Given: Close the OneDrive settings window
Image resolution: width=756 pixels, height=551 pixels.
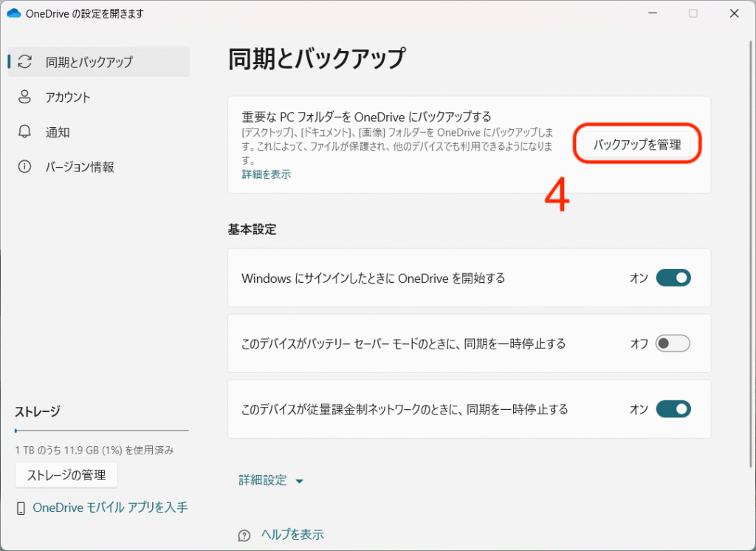Looking at the screenshot, I should pos(735,13).
